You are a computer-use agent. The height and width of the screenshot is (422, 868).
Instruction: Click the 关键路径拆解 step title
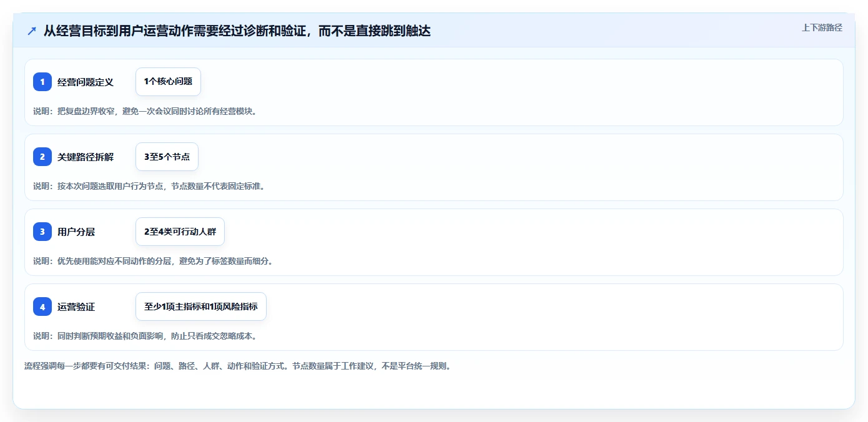click(x=86, y=157)
